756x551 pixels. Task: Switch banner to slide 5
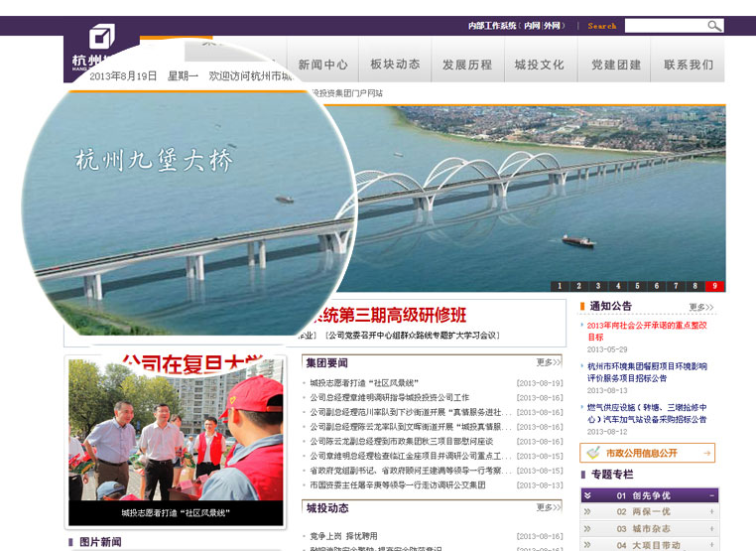637,286
